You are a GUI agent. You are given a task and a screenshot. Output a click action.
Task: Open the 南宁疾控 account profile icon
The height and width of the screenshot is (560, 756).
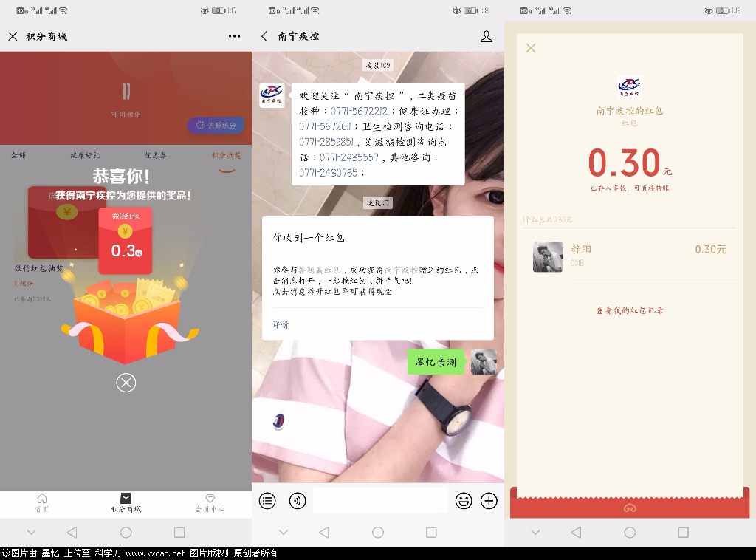[x=487, y=36]
